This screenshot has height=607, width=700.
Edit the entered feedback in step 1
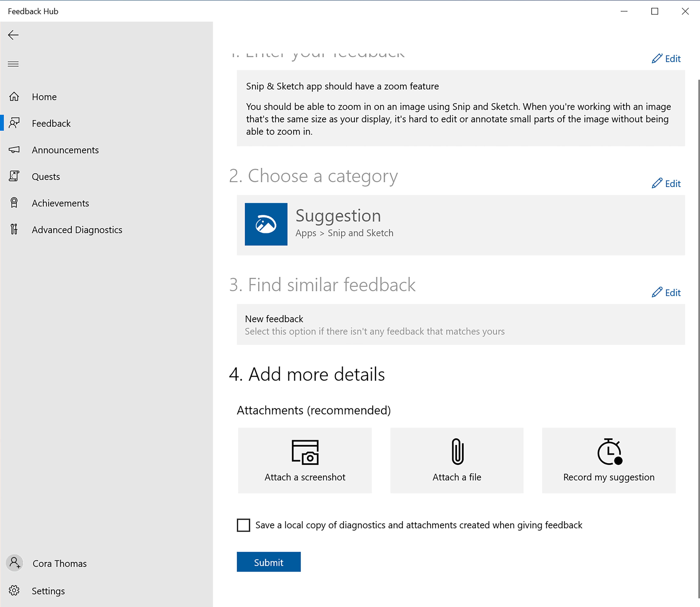coord(667,58)
